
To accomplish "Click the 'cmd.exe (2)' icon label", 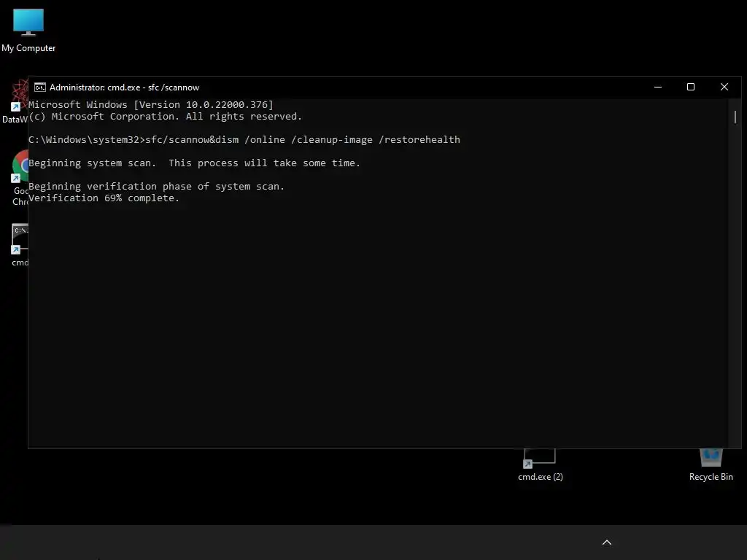I will coord(541,477).
